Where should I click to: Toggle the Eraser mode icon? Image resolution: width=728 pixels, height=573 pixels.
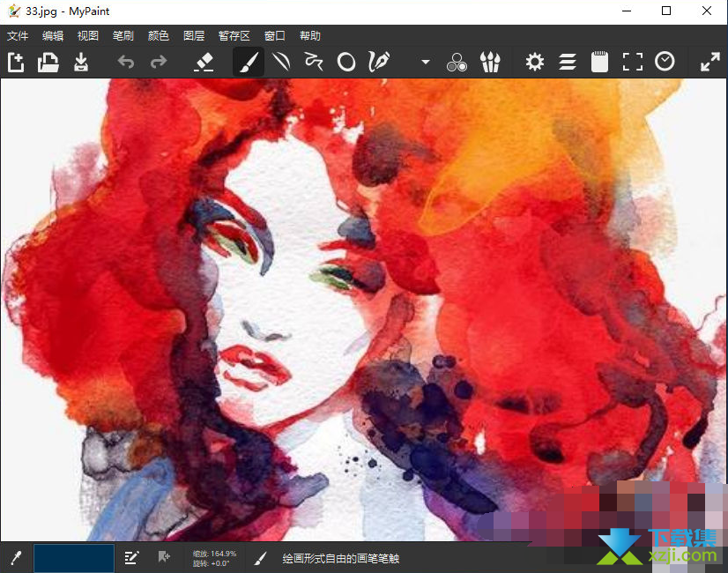click(204, 62)
